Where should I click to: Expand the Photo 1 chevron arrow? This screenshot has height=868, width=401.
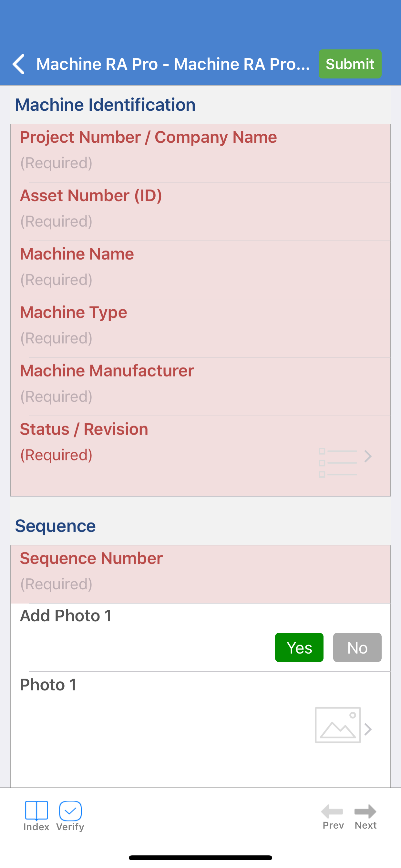pos(368,729)
